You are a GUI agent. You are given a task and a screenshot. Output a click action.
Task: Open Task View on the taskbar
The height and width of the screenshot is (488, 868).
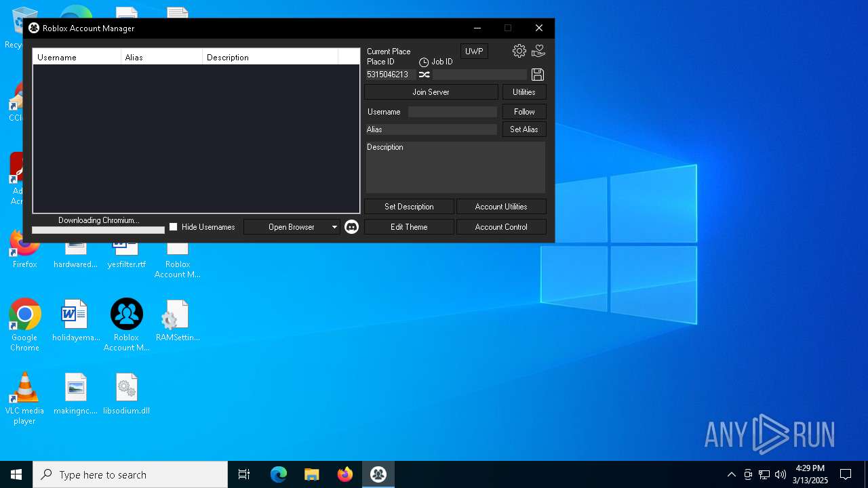pos(244,474)
